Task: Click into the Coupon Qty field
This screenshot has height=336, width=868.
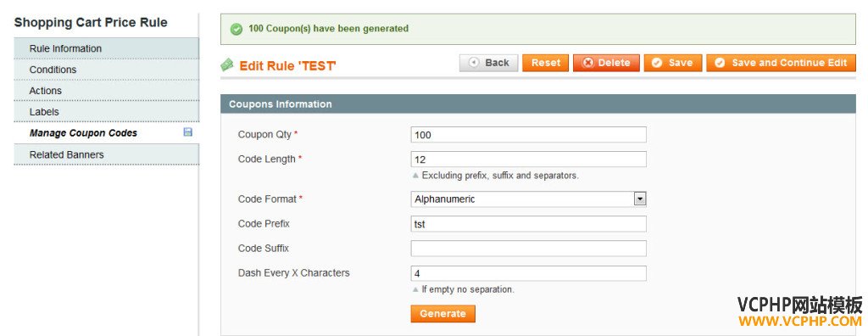Action: point(529,135)
